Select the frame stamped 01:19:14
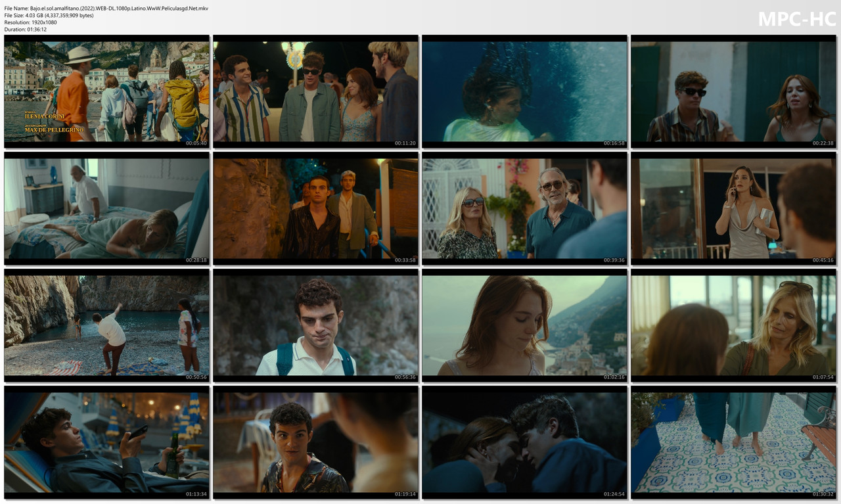Screen dimensions: 841x504 (x=315, y=442)
